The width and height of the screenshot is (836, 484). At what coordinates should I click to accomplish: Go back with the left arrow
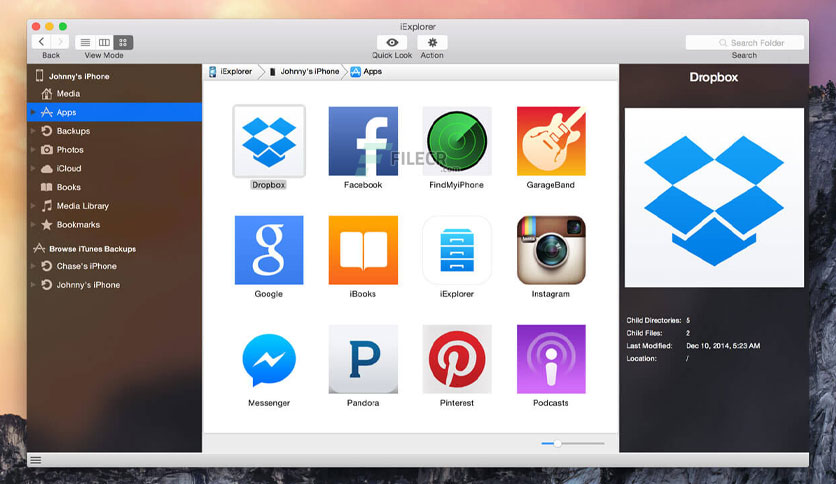(42, 42)
